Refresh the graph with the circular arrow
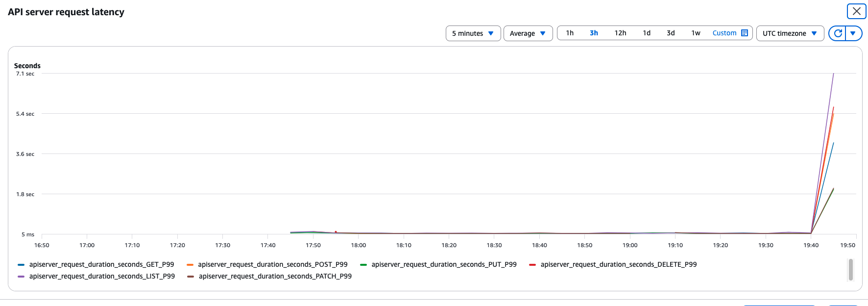868x306 pixels. 838,33
